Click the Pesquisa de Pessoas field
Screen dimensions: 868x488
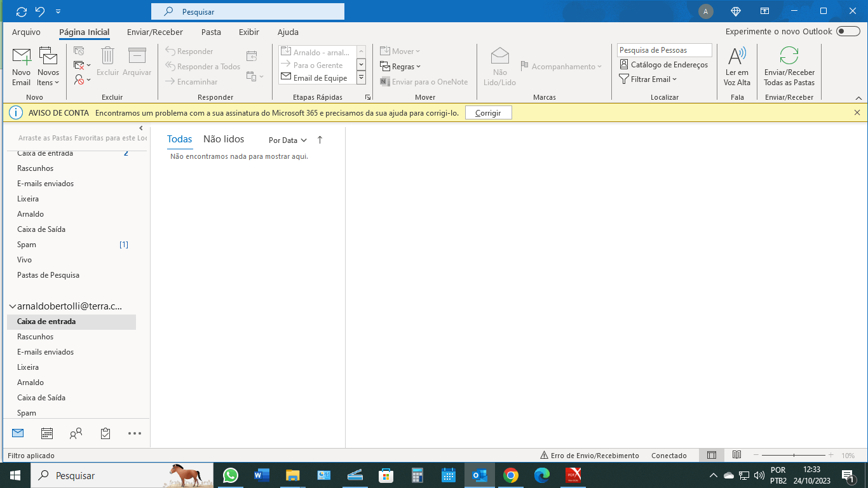point(664,50)
